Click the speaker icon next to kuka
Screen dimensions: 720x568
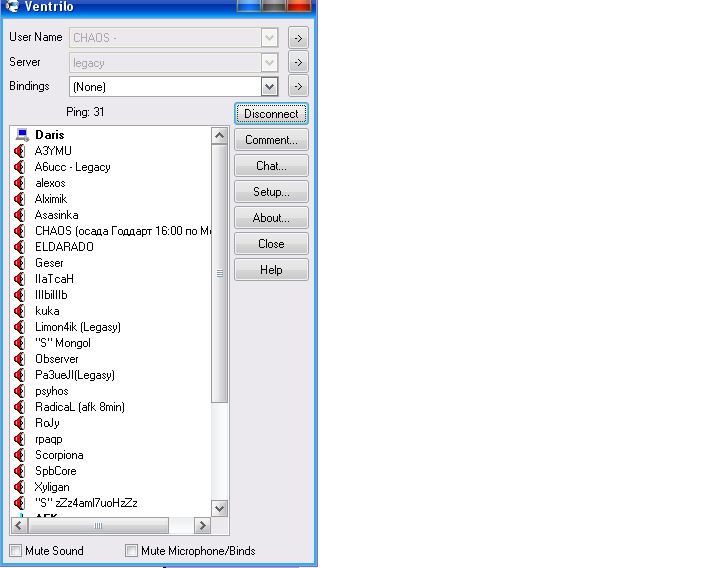pyautogui.click(x=19, y=311)
